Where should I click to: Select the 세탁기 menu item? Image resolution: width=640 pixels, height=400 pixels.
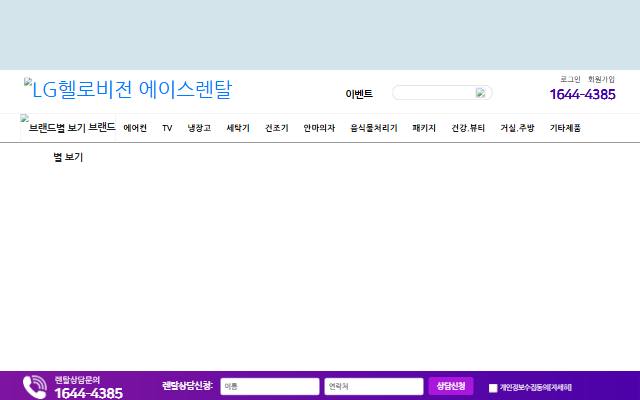click(x=238, y=128)
